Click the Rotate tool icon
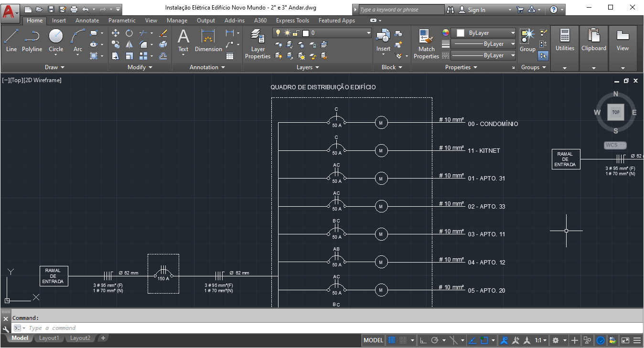This screenshot has height=348, width=644. click(129, 33)
